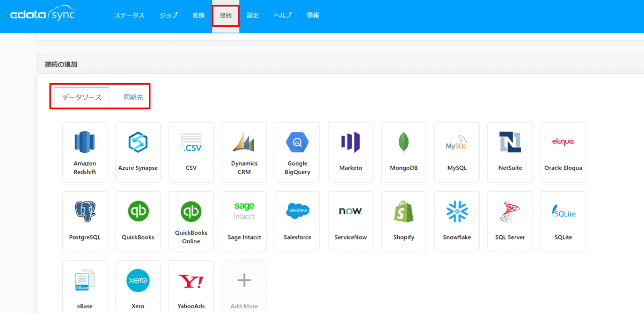This screenshot has width=644, height=313.
Task: Select the Azure Synapse connector
Action: pyautogui.click(x=137, y=152)
